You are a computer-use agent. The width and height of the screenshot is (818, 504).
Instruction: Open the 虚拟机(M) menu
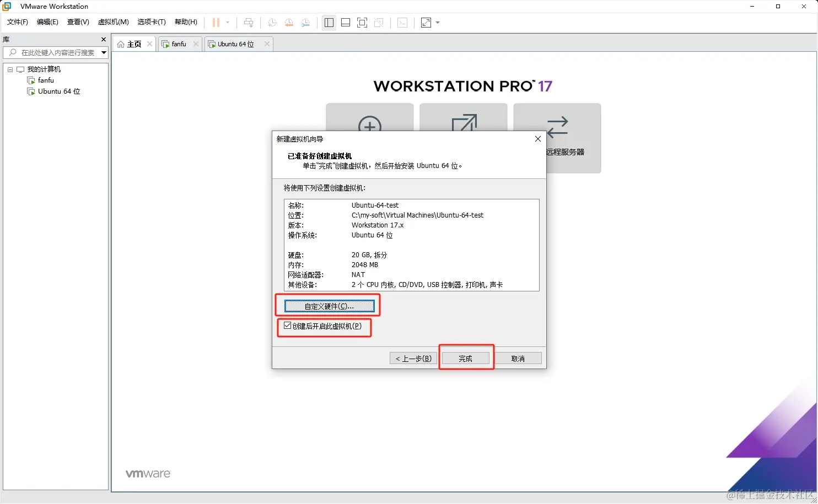(114, 22)
